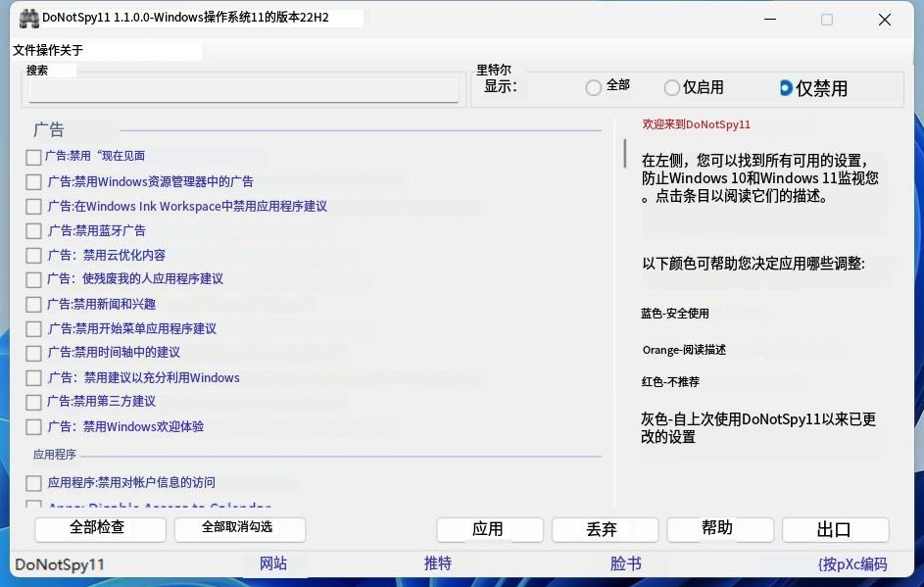Click the DoNotSpy11 status bar label
The image size is (924, 587).
(60, 564)
